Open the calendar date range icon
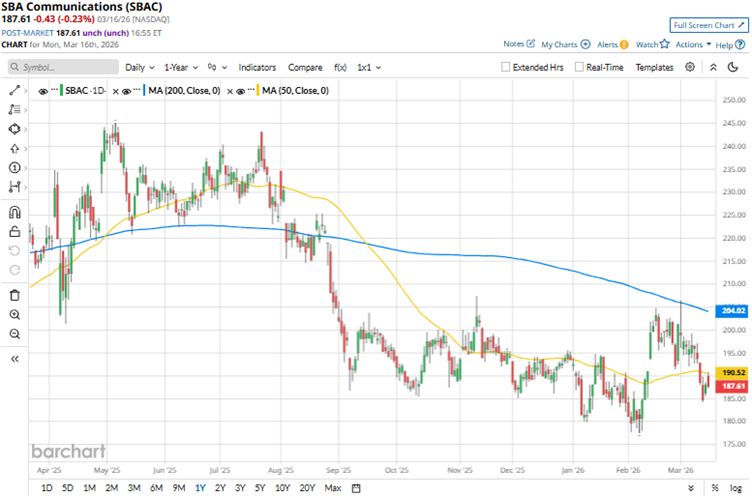 coord(355,487)
